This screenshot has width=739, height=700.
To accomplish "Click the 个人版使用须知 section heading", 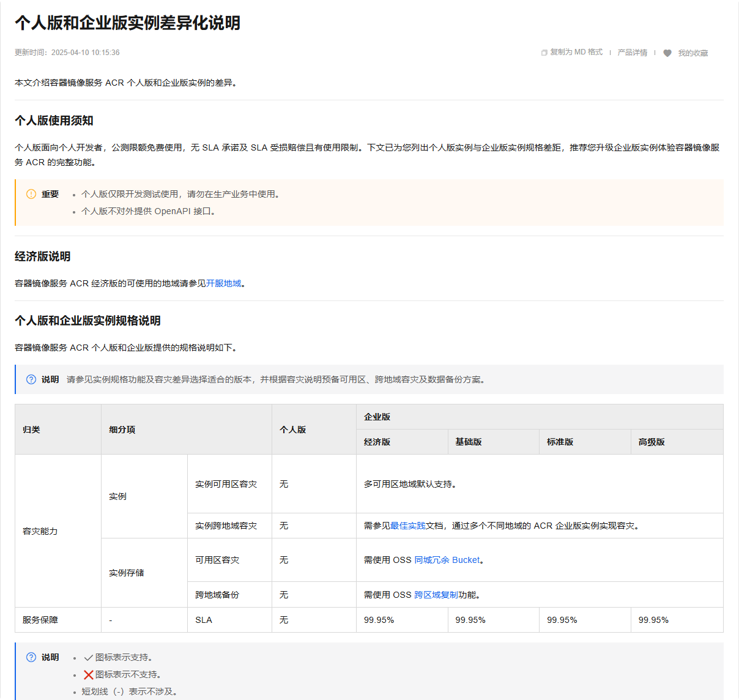I will 54,121.
